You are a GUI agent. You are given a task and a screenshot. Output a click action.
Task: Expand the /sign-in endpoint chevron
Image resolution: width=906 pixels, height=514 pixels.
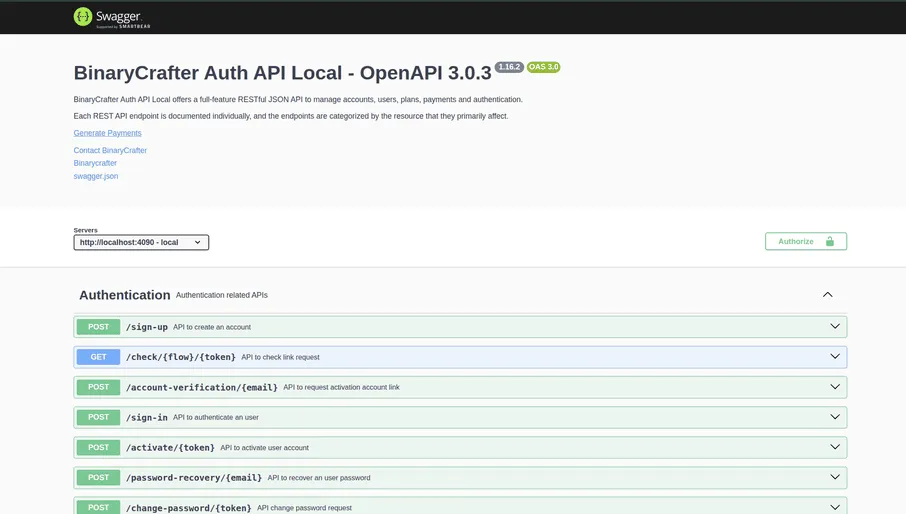coord(835,416)
